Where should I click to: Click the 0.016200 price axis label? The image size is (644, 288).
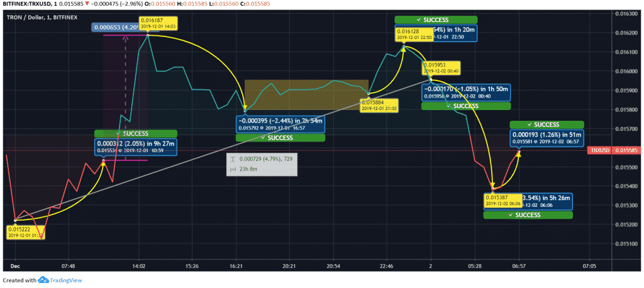coord(627,33)
